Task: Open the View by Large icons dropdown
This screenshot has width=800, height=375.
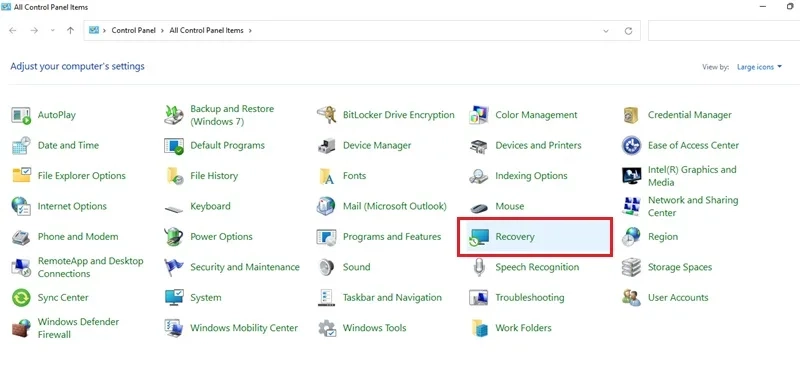Action: (759, 67)
